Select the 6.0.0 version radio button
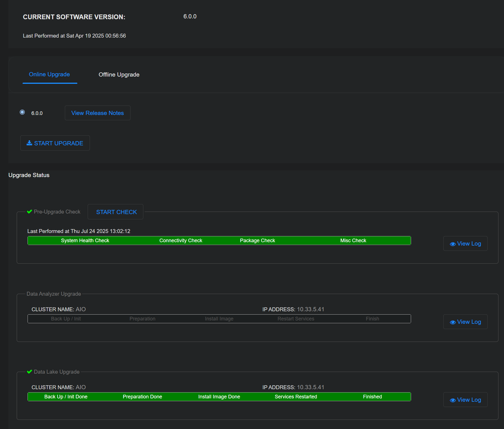504x429 pixels. pos(22,112)
